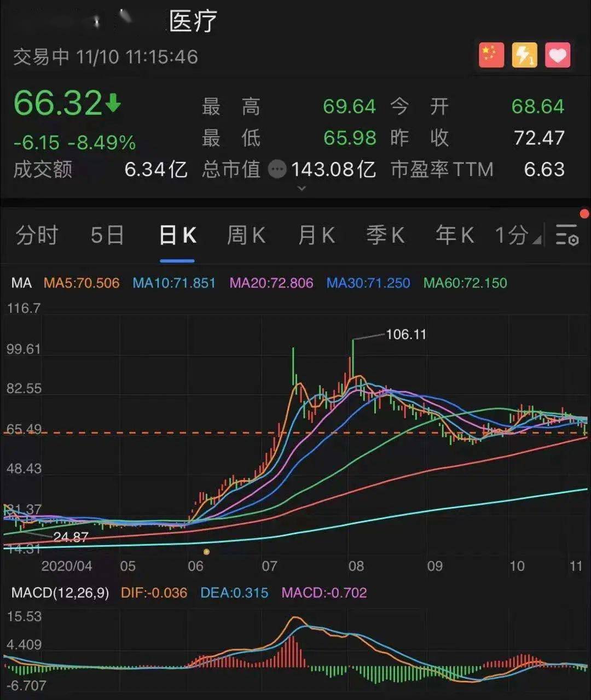Viewport: 591px width, 700px height.
Task: Tap the 最高 value 69.64
Action: coord(349,106)
